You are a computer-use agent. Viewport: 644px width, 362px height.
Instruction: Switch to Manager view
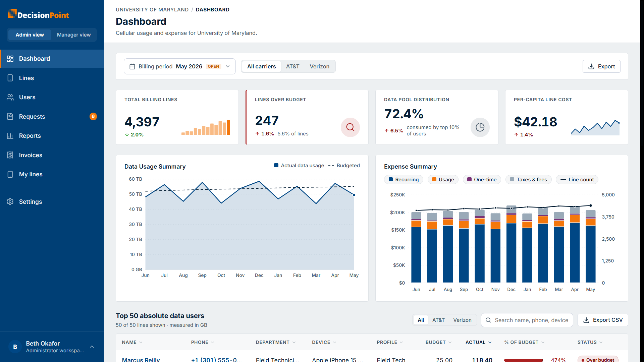click(x=74, y=35)
